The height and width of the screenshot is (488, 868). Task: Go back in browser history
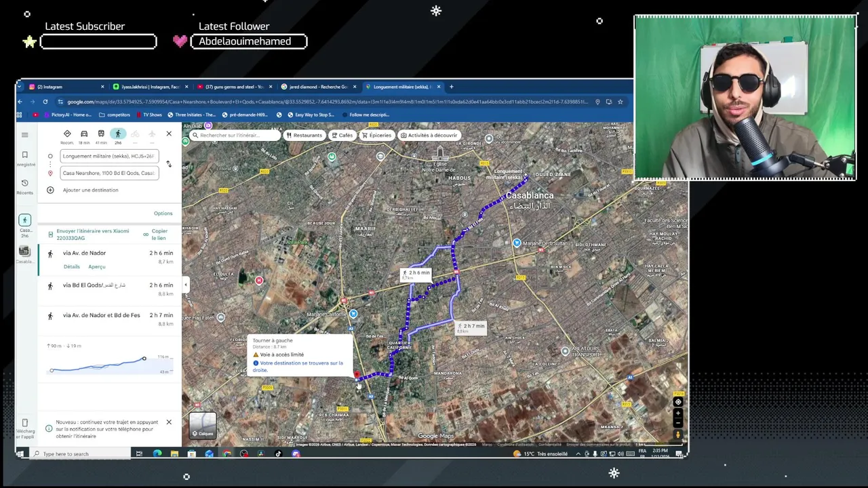tap(20, 102)
